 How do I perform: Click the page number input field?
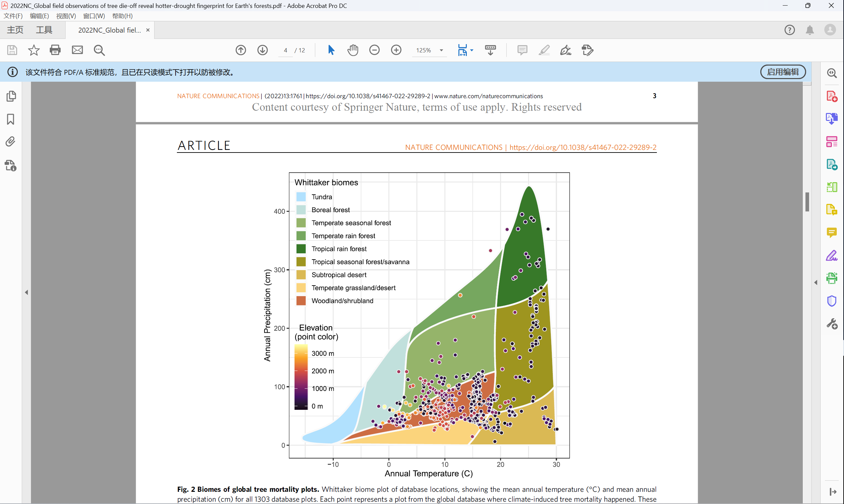(285, 50)
